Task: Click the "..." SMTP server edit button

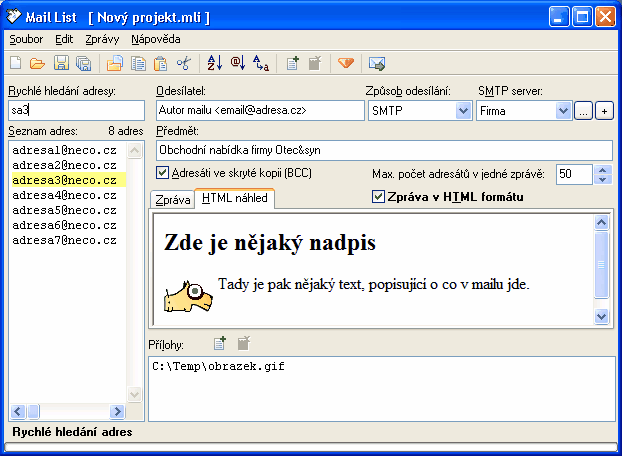Action: [x=583, y=111]
